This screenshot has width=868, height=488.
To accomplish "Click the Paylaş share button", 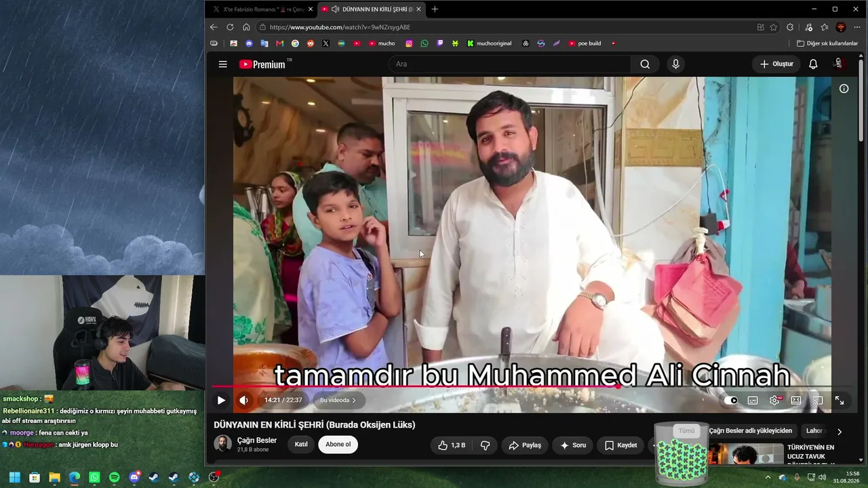I will [525, 445].
